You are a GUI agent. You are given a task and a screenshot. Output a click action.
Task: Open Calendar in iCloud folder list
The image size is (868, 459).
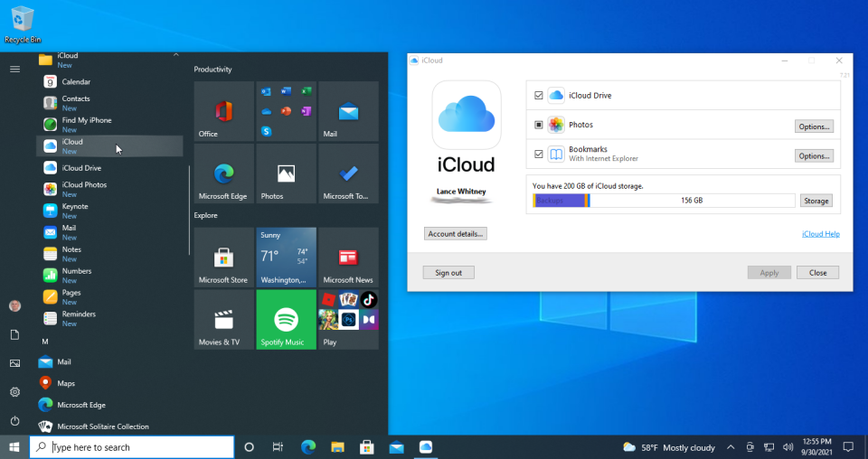[109, 82]
